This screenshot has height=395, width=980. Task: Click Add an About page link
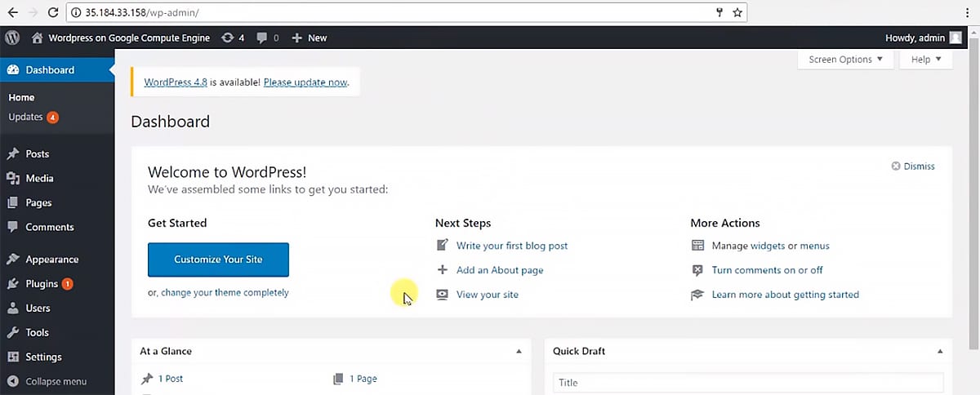coord(500,270)
